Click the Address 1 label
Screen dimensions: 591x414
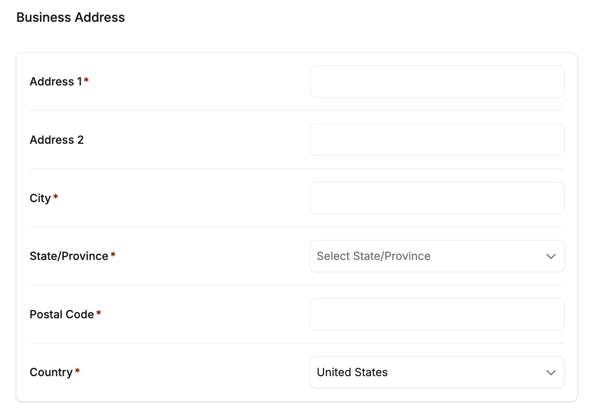pos(56,81)
